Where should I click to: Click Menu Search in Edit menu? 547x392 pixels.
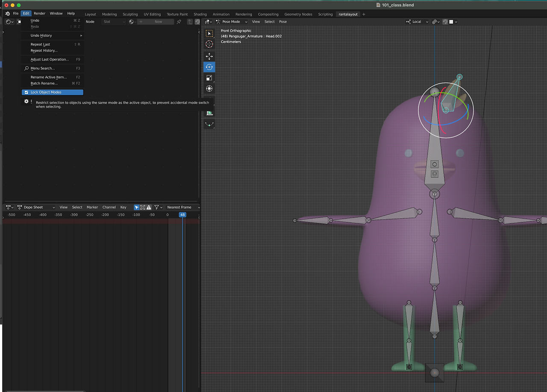pyautogui.click(x=42, y=68)
